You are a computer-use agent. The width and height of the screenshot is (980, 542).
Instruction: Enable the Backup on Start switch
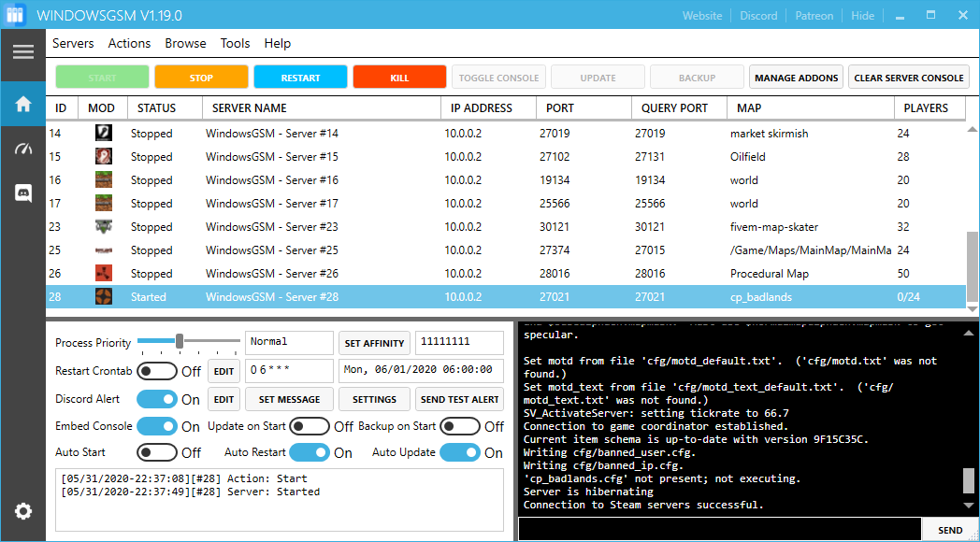pyautogui.click(x=460, y=426)
